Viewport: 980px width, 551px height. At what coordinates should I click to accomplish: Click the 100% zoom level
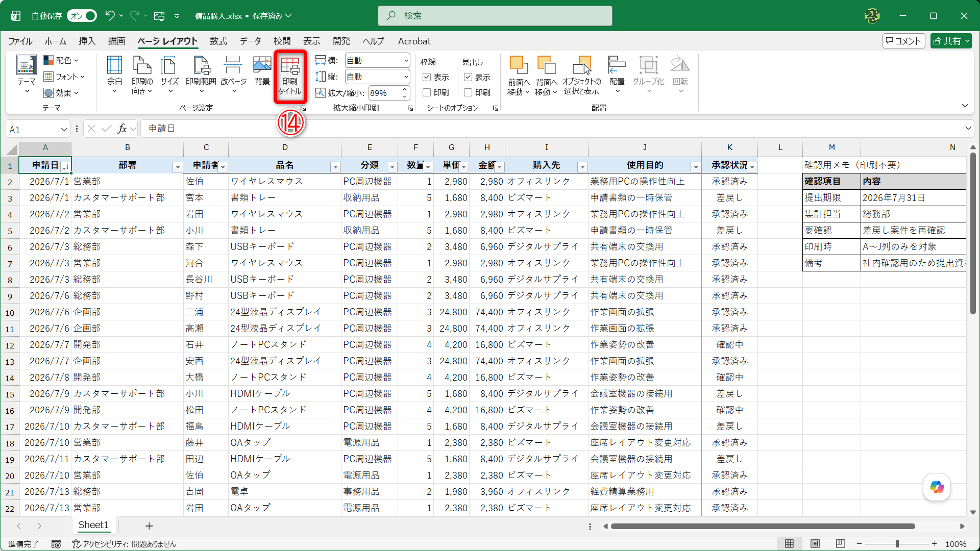(x=955, y=544)
